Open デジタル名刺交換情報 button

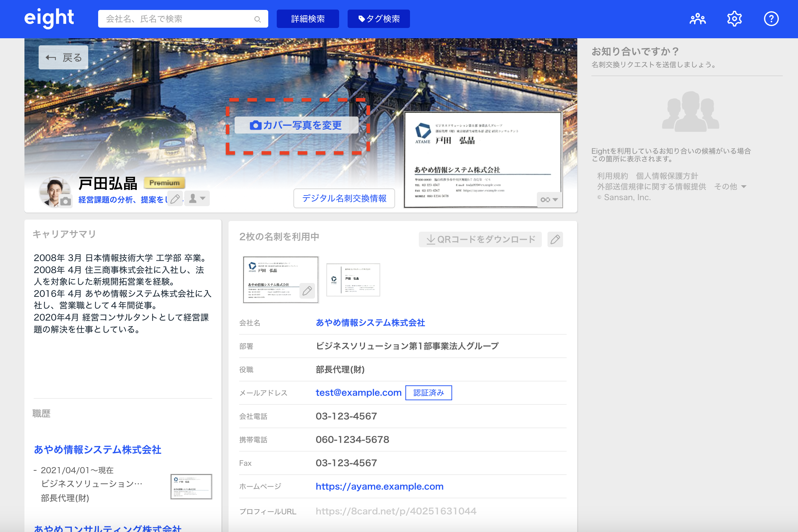point(344,198)
